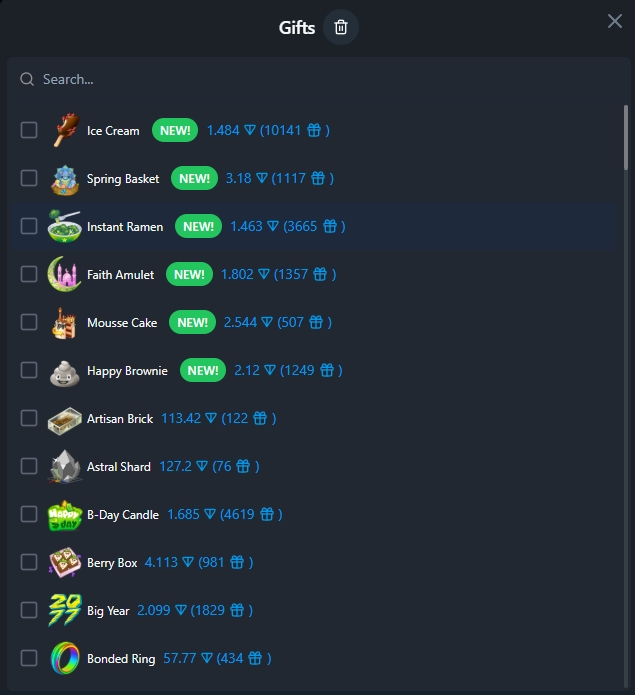Click the Ice Cream price 1.484
Viewport: 635px width, 695px height.
point(223,130)
